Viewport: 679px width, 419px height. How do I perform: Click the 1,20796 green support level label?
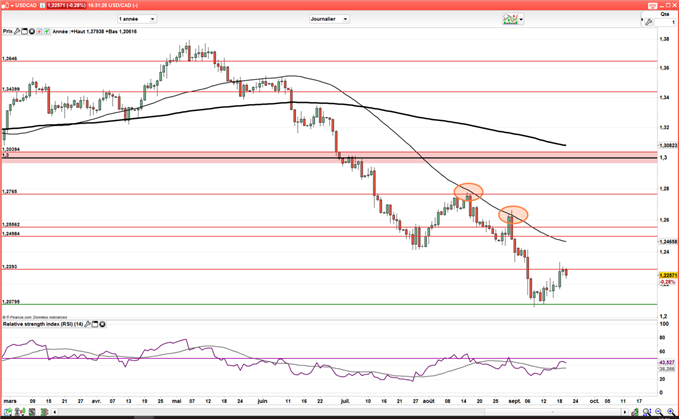11,302
